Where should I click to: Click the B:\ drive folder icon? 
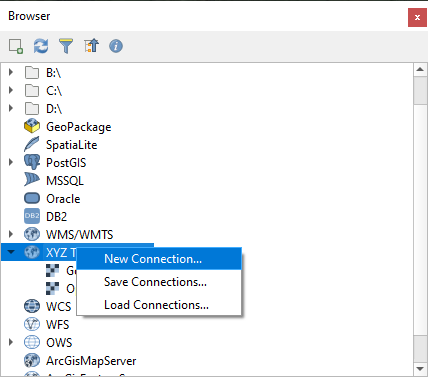tap(32, 72)
